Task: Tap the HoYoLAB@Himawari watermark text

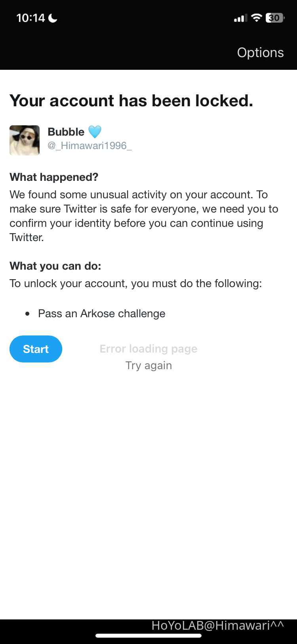Action: [x=217, y=625]
